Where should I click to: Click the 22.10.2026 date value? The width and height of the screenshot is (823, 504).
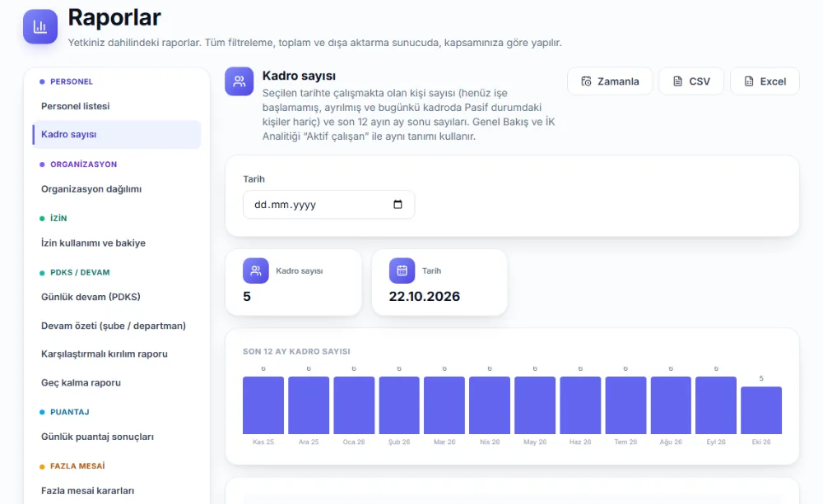425,297
